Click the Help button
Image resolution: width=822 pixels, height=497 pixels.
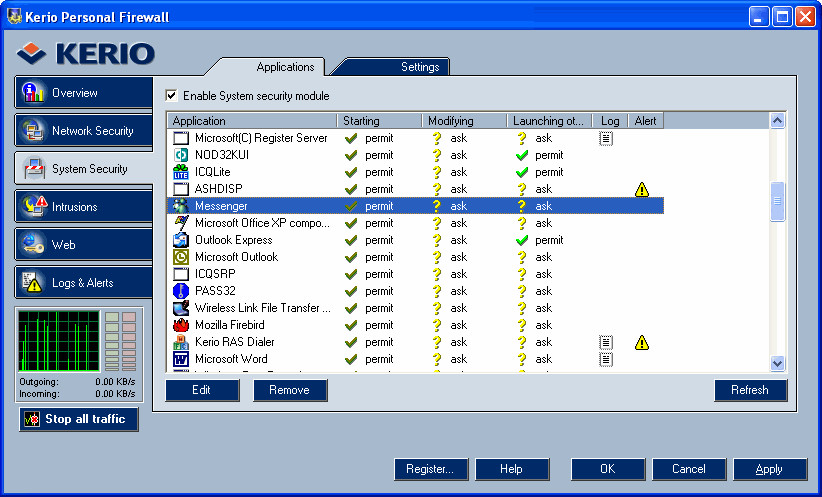tap(512, 469)
